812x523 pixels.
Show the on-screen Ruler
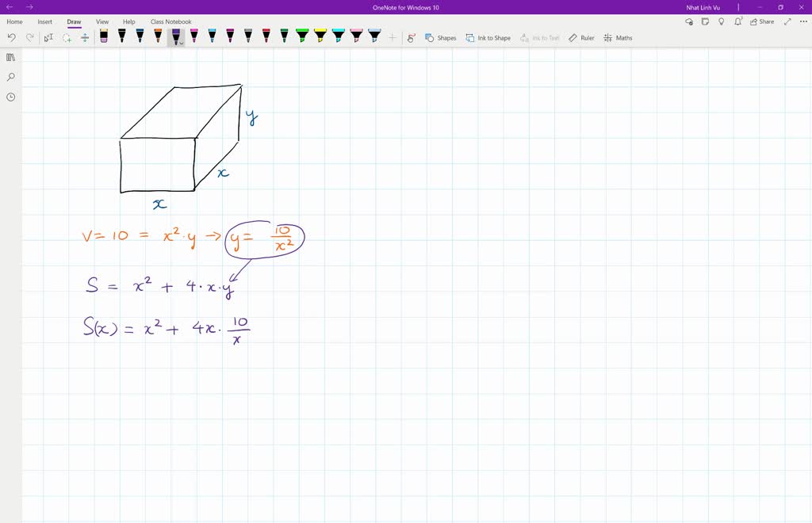click(x=580, y=36)
